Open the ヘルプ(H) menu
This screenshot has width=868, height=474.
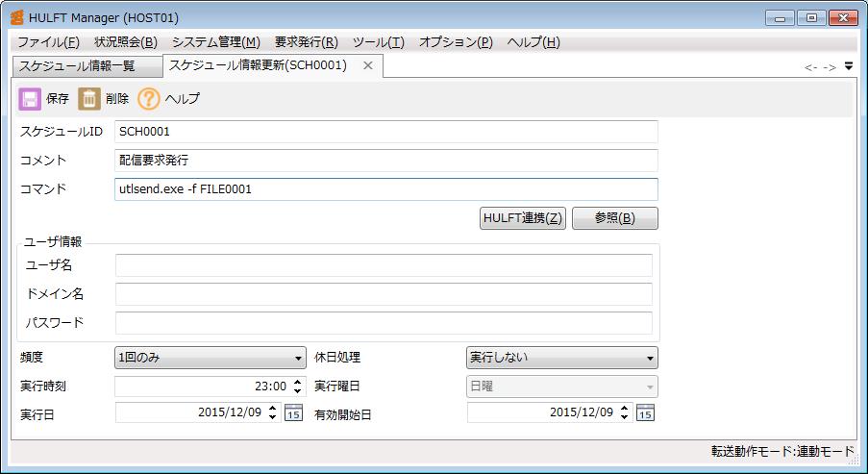pyautogui.click(x=533, y=42)
